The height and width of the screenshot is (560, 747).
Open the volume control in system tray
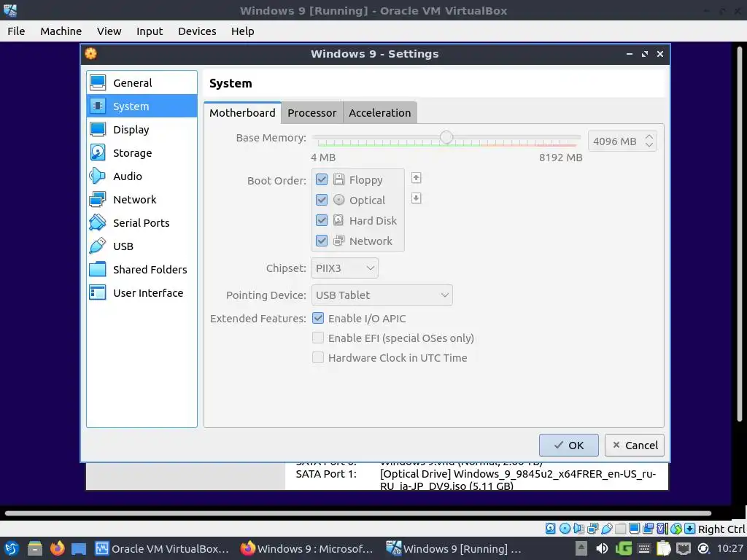point(602,548)
